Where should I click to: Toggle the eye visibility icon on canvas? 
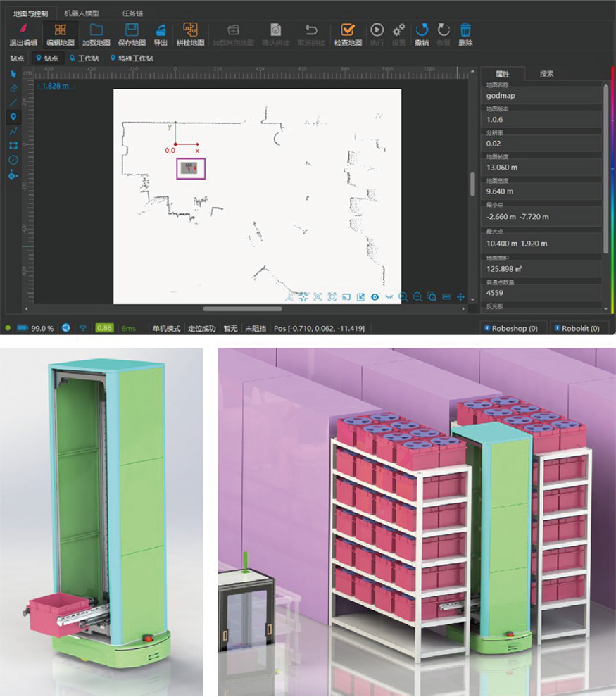(x=375, y=297)
